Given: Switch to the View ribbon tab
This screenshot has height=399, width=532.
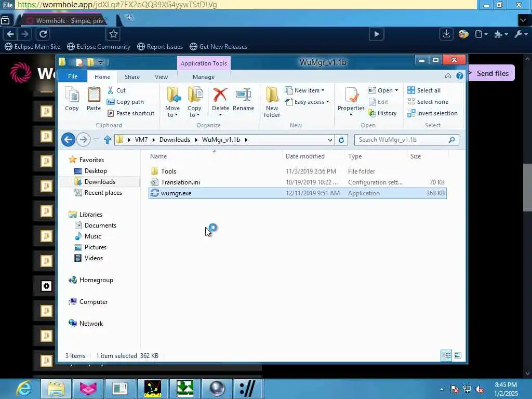Looking at the screenshot, I should coord(161,77).
